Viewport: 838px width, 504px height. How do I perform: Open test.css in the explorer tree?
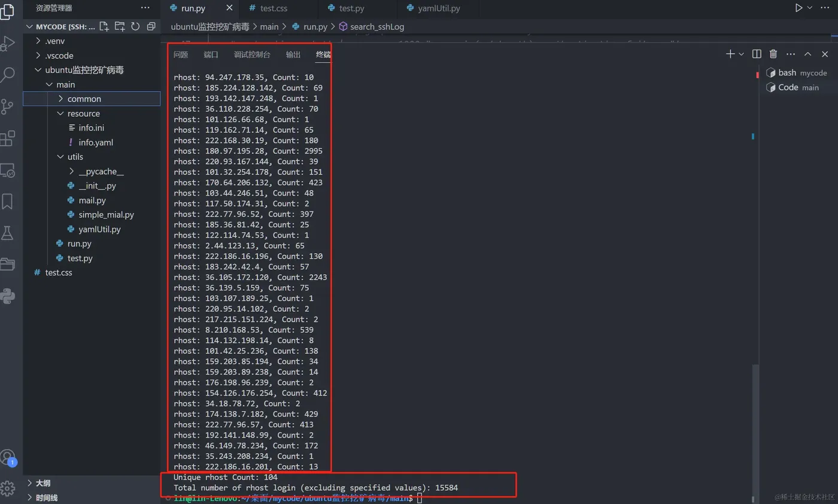(92, 272)
